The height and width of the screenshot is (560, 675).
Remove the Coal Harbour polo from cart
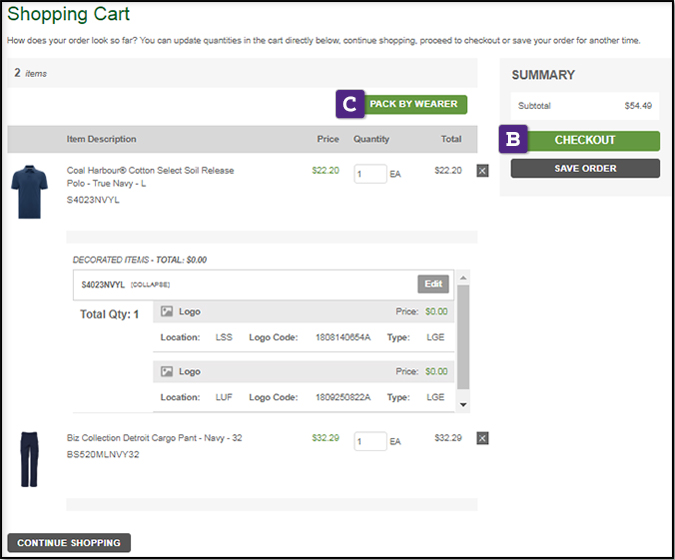pos(483,171)
